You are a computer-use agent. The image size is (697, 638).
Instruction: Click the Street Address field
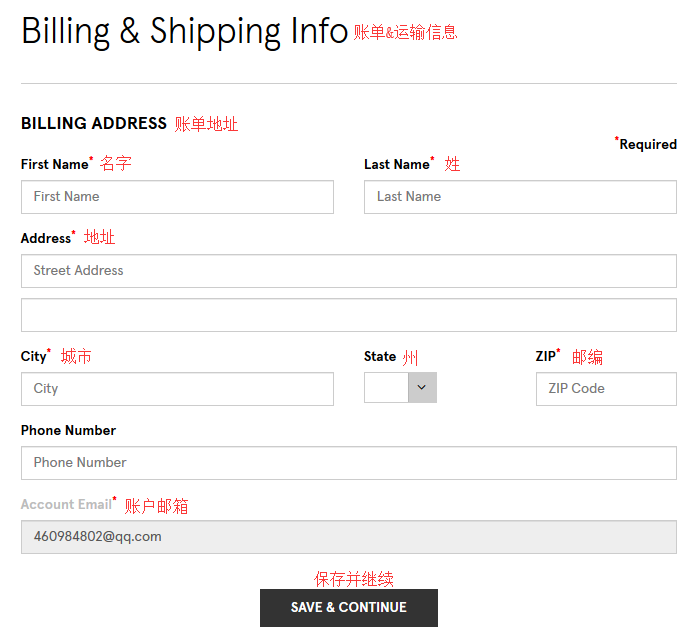click(x=348, y=271)
